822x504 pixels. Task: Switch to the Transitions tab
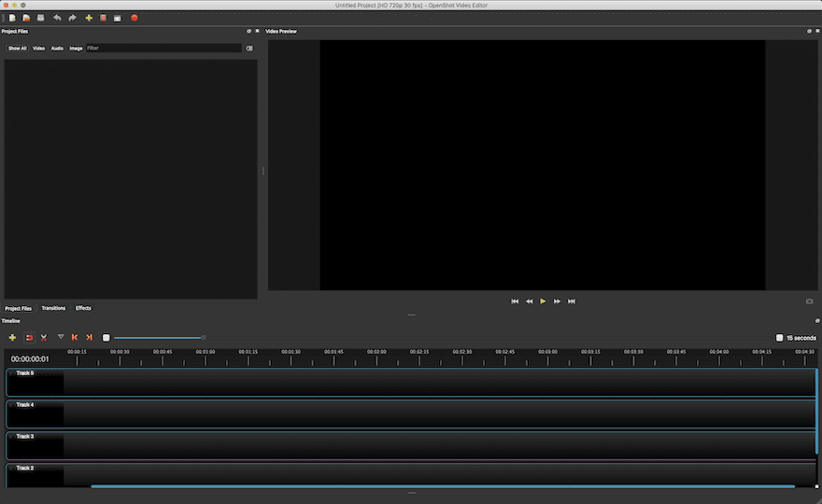click(53, 308)
